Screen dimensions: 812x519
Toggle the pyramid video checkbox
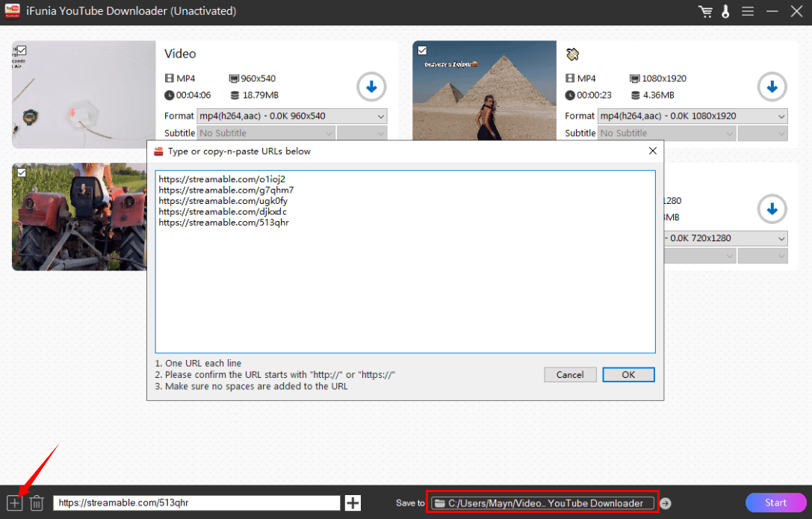pos(423,51)
